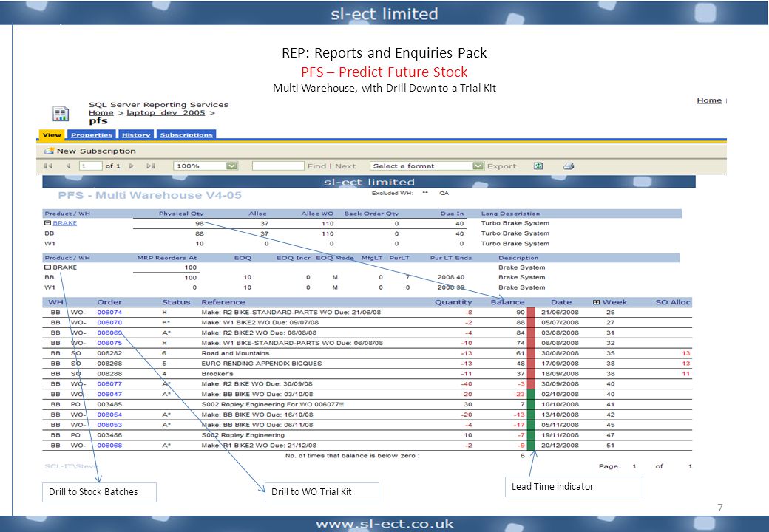The image size is (769, 532).
Task: Click the Home link at top right
Action: pyautogui.click(x=709, y=100)
